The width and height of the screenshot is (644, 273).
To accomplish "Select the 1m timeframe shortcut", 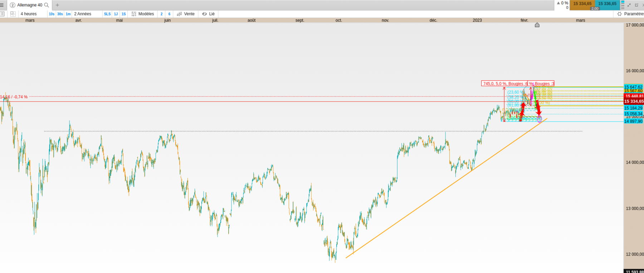I will click(68, 14).
